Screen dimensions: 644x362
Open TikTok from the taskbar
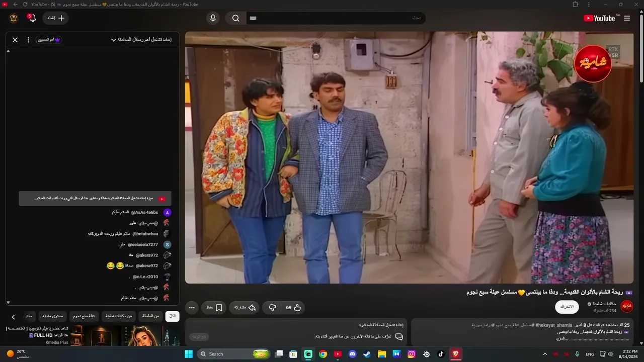point(441,354)
